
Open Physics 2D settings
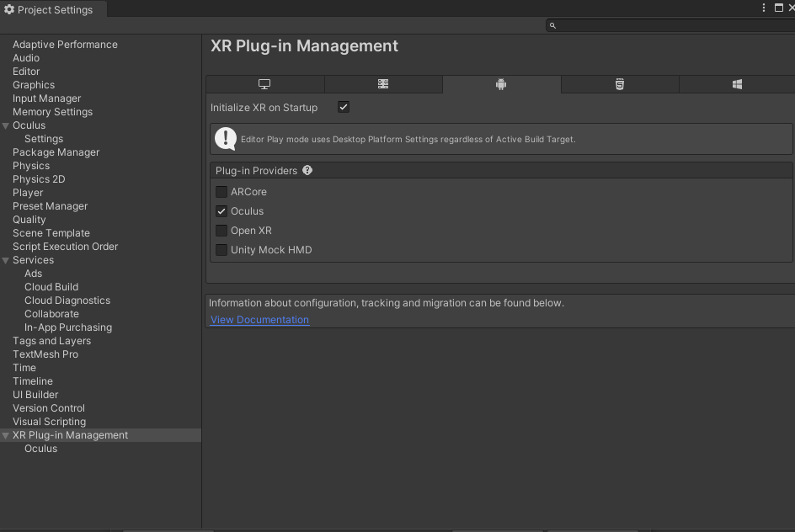pos(39,179)
